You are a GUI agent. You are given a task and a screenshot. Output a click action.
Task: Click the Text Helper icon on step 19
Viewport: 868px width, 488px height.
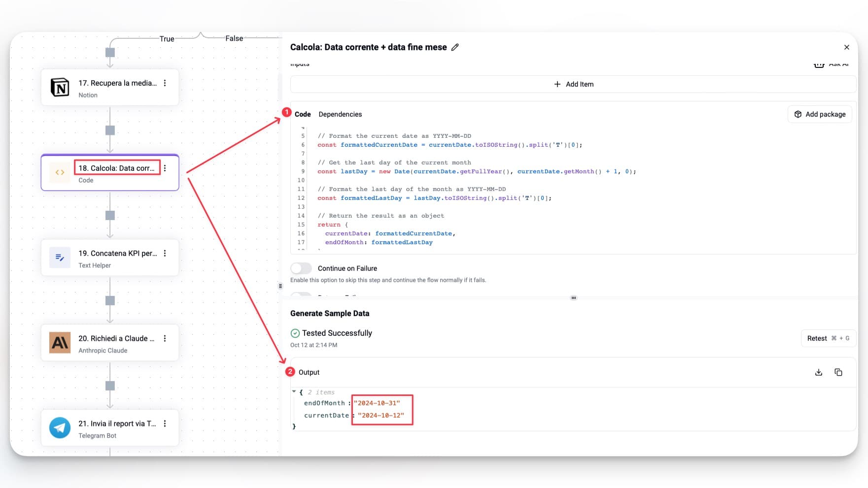pos(60,258)
